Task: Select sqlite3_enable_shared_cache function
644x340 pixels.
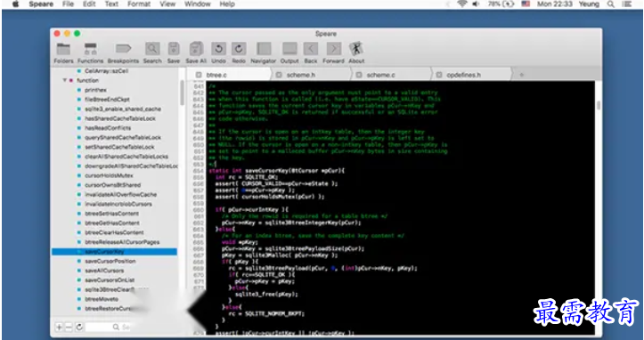Action: tap(123, 109)
